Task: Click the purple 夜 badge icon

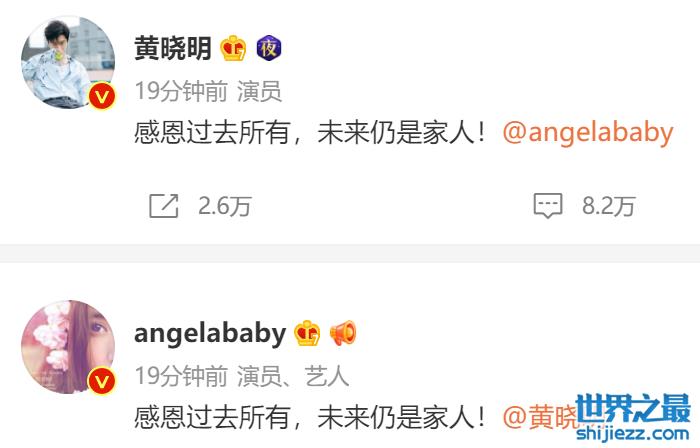Action: [269, 48]
